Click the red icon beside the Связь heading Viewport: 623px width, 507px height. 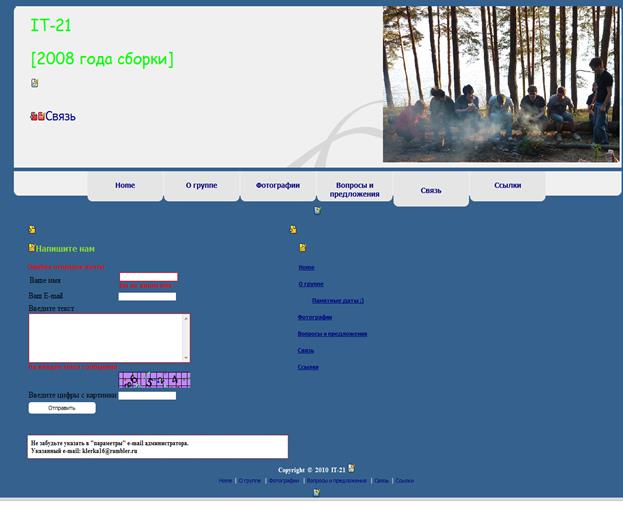pos(37,117)
